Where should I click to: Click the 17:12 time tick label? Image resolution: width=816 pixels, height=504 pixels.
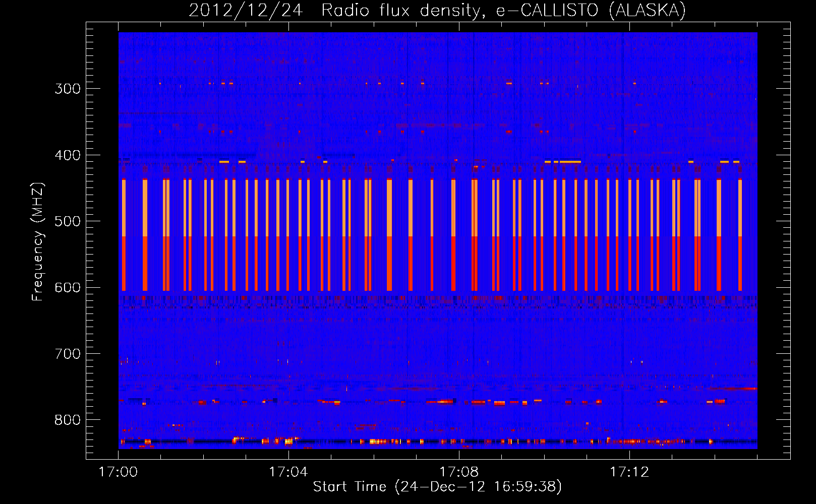click(629, 472)
